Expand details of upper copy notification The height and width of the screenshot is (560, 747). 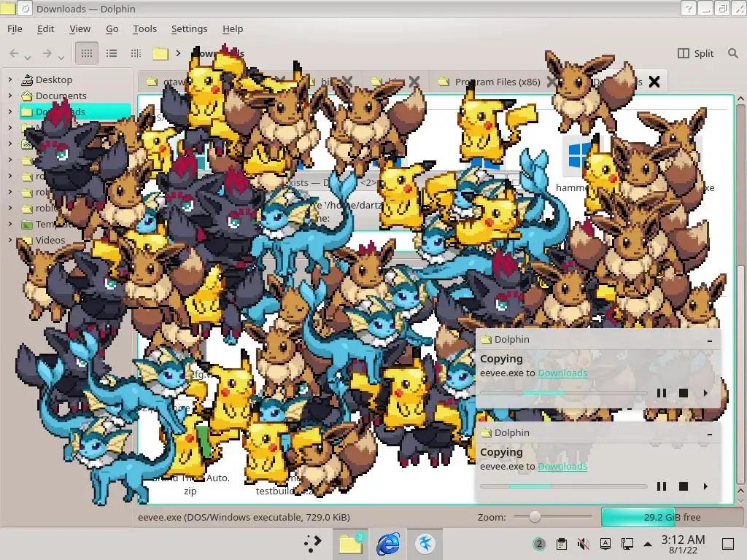click(x=705, y=393)
